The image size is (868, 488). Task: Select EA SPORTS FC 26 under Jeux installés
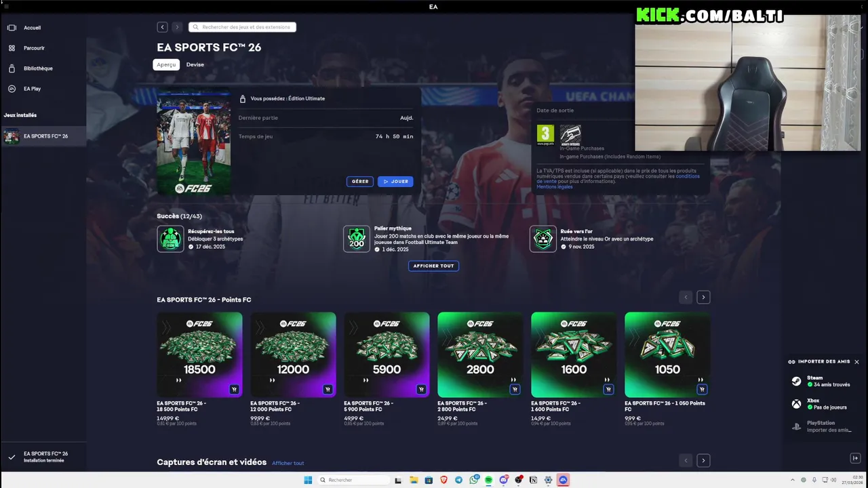[x=43, y=136]
